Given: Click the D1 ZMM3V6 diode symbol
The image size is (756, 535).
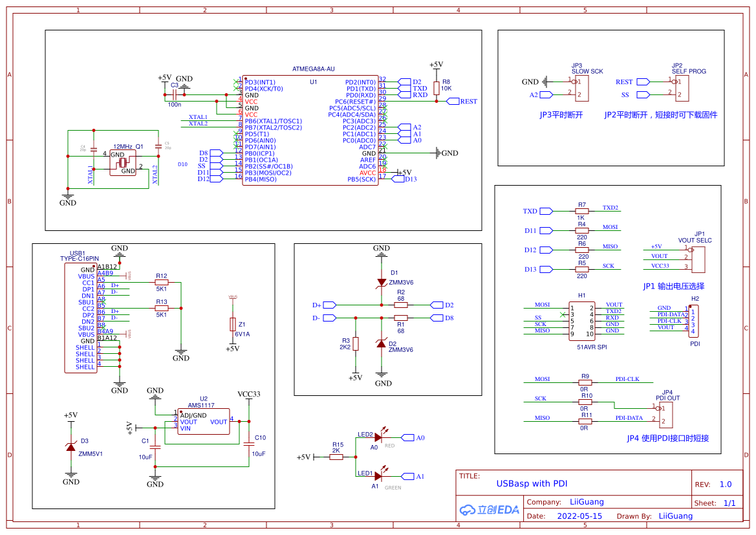Looking at the screenshot, I should (x=382, y=282).
